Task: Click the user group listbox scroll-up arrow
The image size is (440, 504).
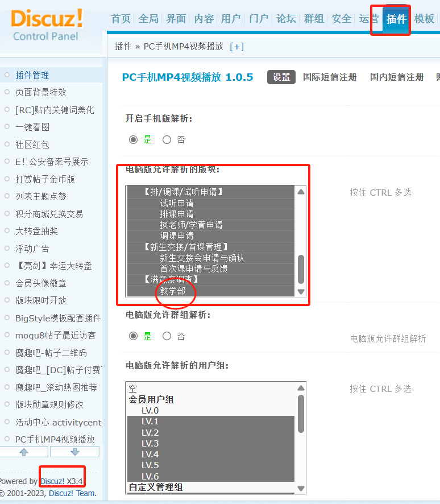Action: tap(301, 389)
